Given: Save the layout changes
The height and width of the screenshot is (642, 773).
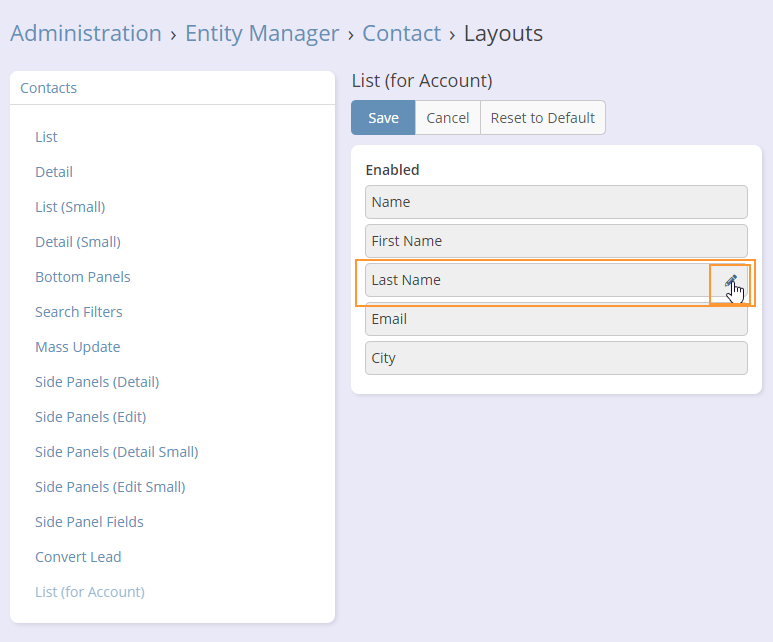Looking at the screenshot, I should 383,118.
